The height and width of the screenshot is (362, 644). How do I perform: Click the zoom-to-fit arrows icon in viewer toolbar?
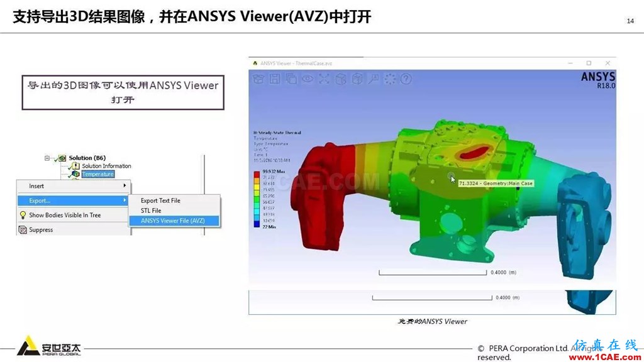coord(324,79)
